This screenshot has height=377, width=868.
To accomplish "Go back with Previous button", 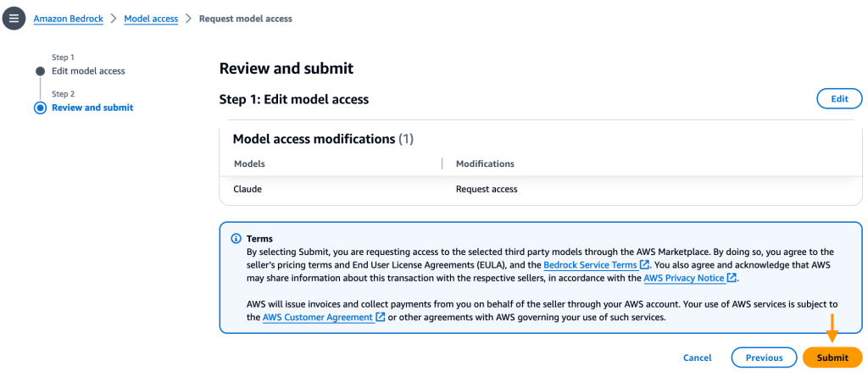I will pyautogui.click(x=764, y=358).
